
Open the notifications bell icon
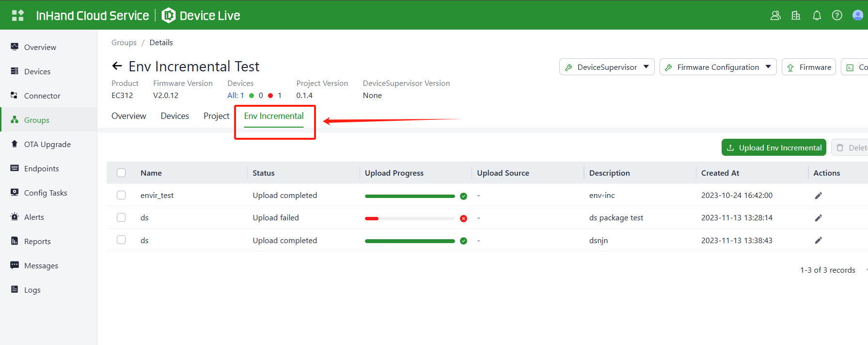[x=817, y=16]
